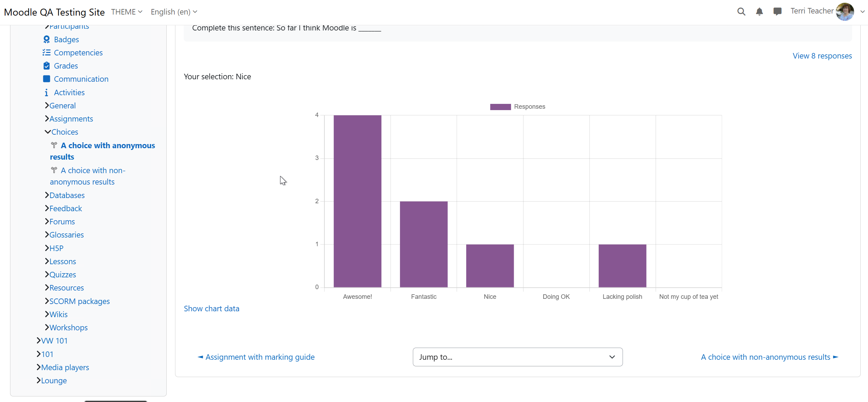Open the Media players tree link
This screenshot has height=402, width=868.
coord(65,367)
